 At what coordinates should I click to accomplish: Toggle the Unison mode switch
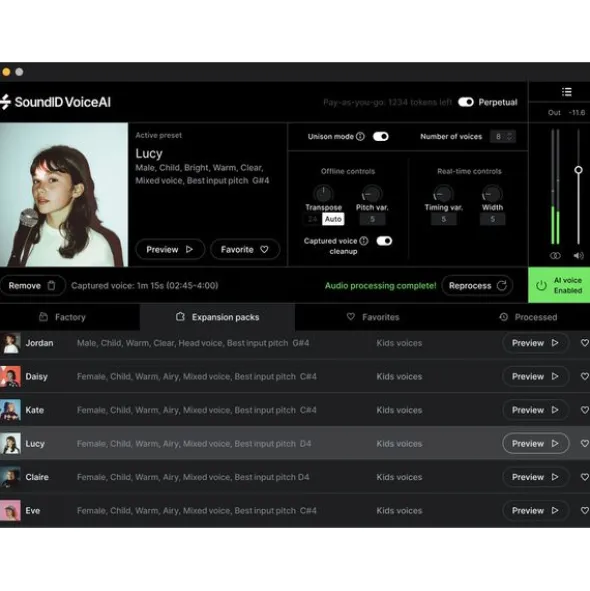(380, 136)
